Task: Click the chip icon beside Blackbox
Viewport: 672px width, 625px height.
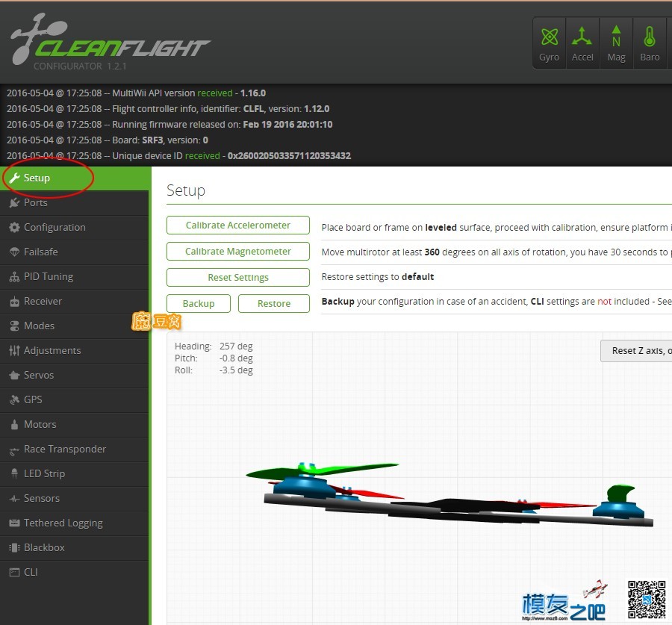Action: (15, 547)
